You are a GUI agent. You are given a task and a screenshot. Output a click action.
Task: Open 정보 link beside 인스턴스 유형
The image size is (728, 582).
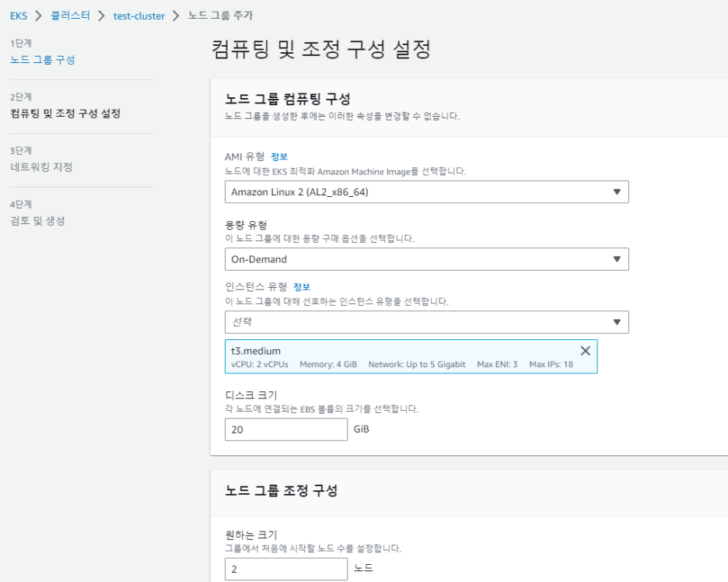tap(302, 286)
